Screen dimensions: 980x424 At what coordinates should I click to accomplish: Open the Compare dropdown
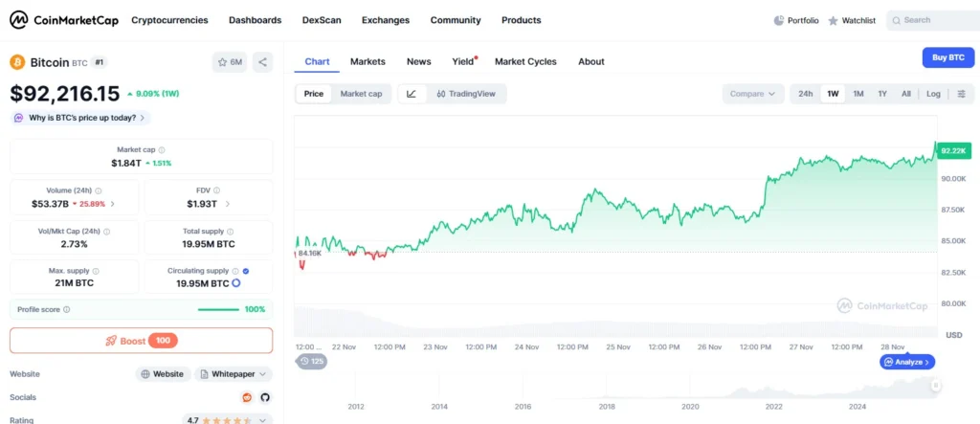click(x=752, y=94)
